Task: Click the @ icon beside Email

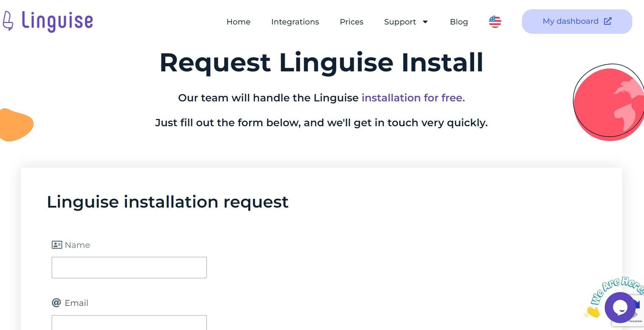Action: pos(56,303)
